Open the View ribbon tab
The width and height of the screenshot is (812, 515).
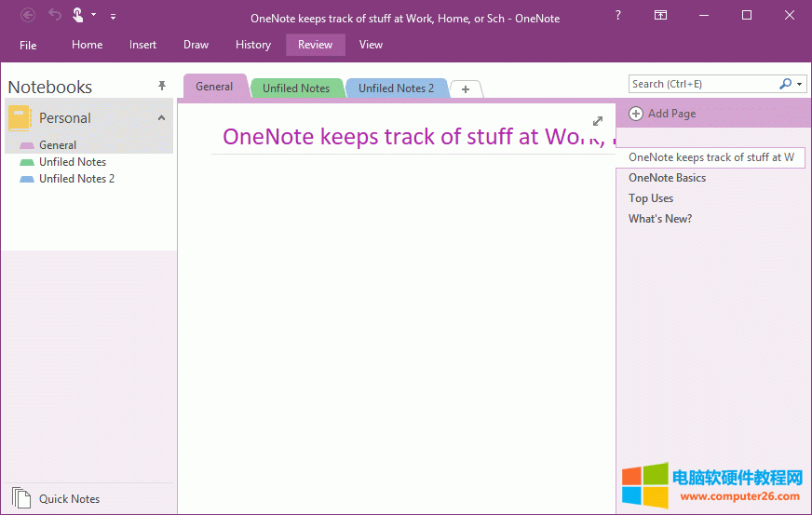pos(371,45)
